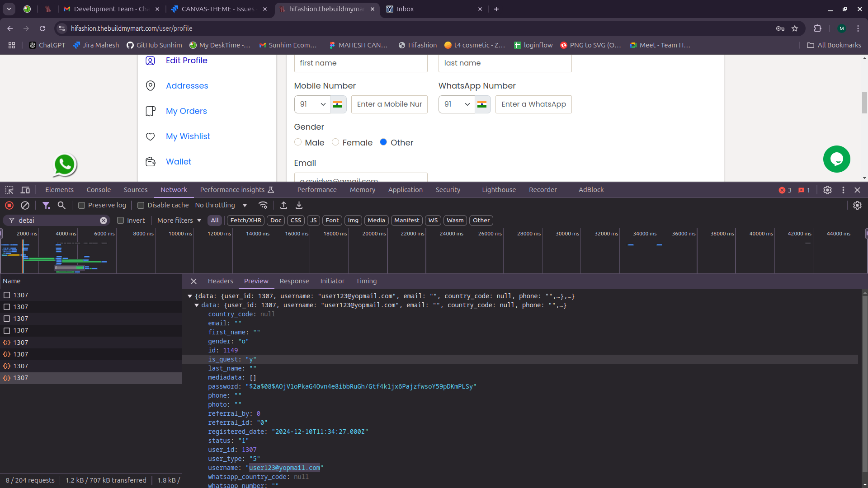Activate the DevTools inspect element picker
This screenshot has width=868, height=488.
point(9,190)
